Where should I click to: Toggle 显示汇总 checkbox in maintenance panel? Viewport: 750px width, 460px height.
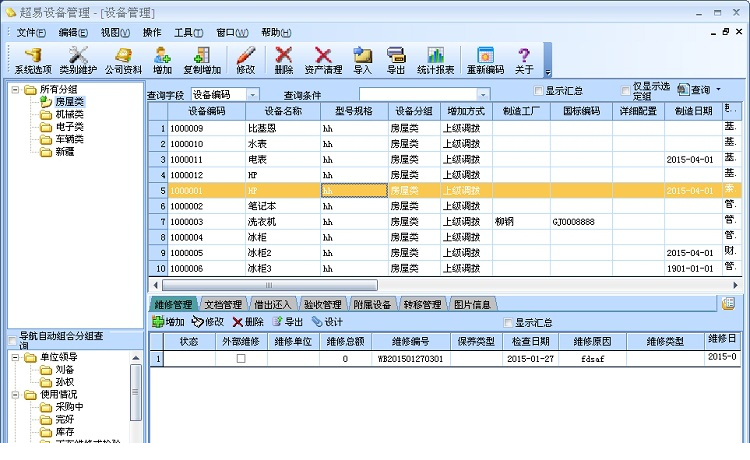(508, 323)
